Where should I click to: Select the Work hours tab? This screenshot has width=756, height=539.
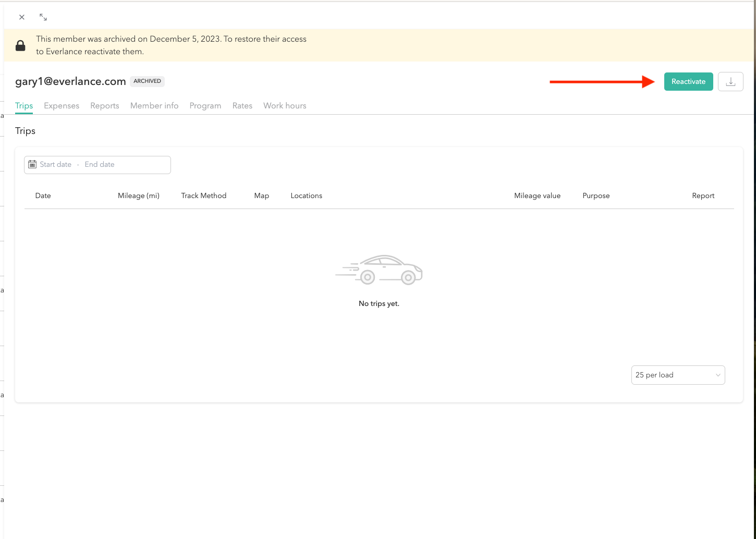tap(285, 105)
